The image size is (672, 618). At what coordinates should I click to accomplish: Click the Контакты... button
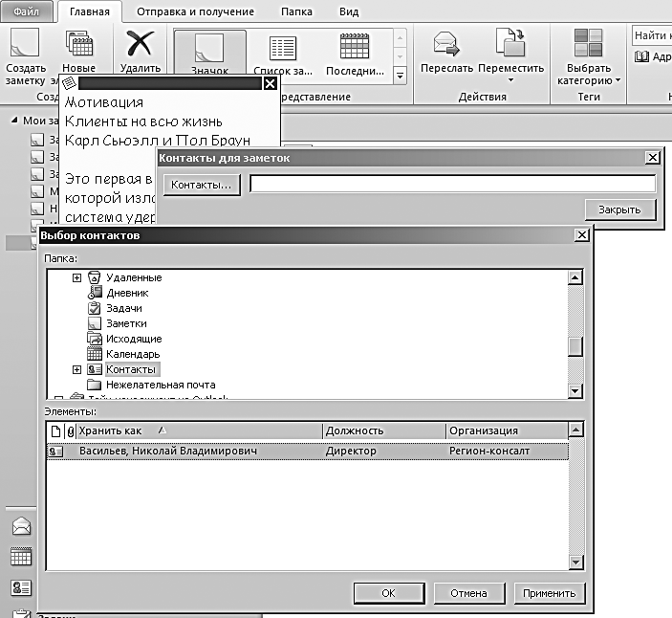click(x=202, y=185)
